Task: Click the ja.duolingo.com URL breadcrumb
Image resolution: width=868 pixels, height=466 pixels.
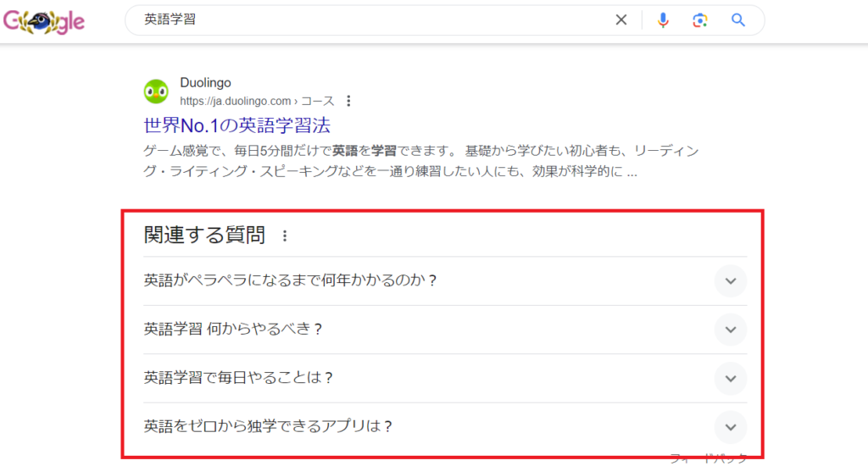Action: 257,101
